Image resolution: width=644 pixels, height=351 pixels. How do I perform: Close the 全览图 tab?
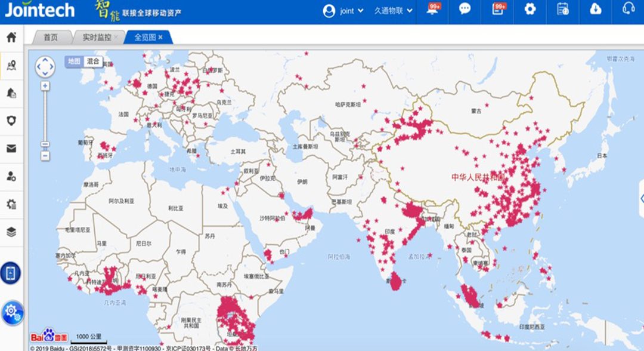(x=160, y=37)
